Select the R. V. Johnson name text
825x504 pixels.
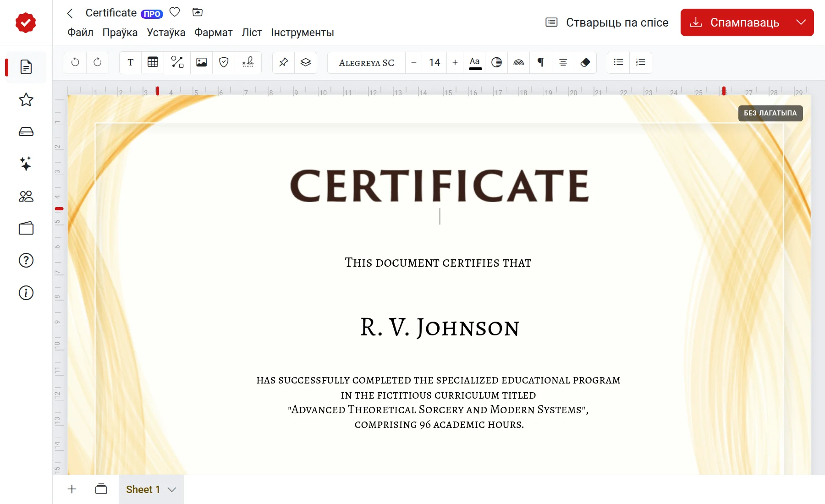(440, 327)
